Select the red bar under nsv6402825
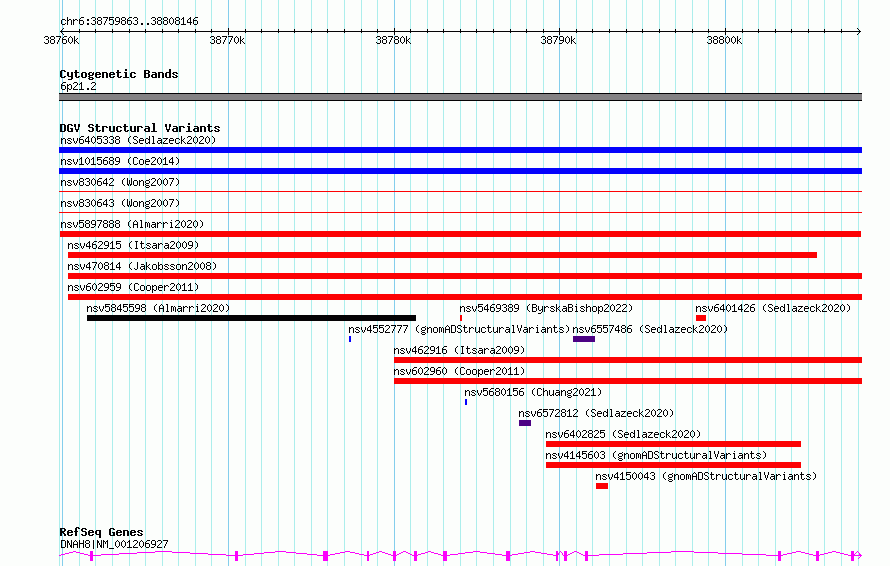Screen dimensions: 890x566 (x=673, y=445)
